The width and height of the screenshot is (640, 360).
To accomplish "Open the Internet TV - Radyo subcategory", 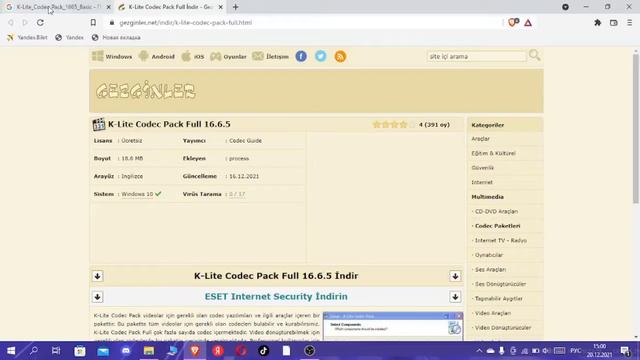I will click(x=501, y=240).
